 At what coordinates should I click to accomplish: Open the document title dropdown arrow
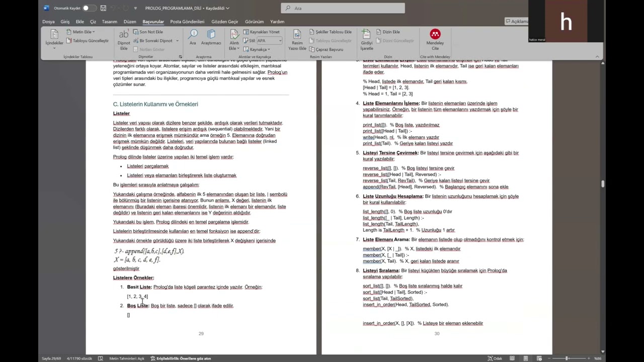(x=228, y=8)
